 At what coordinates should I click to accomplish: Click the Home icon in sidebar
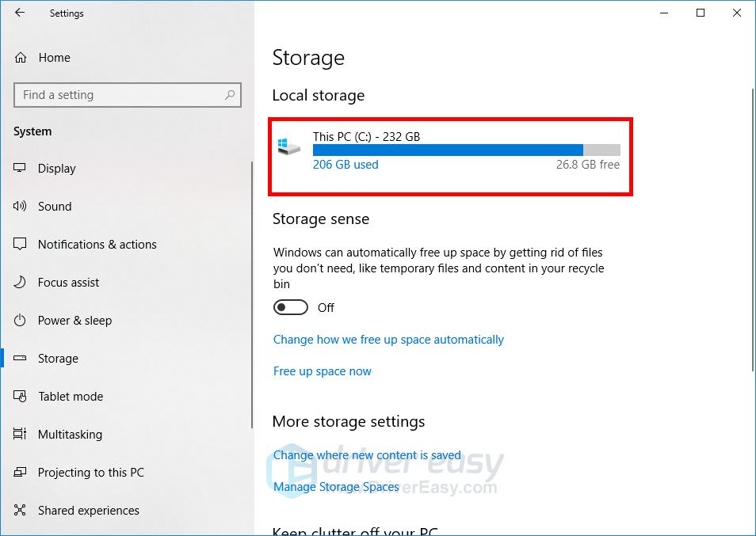coord(21,57)
